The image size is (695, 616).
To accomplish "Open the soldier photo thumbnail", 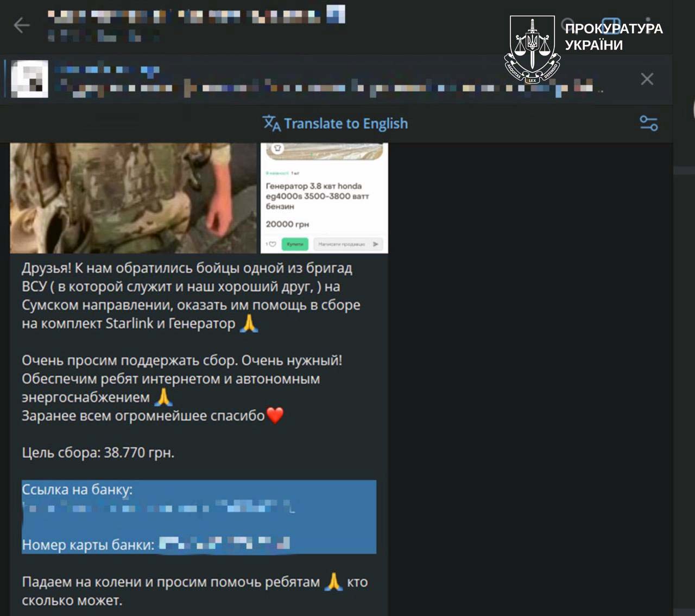I will (x=134, y=198).
